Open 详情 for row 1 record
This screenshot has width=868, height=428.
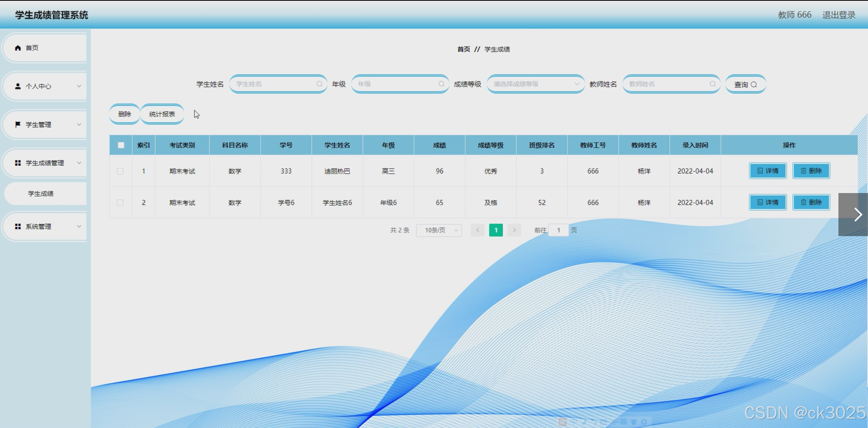click(x=768, y=171)
